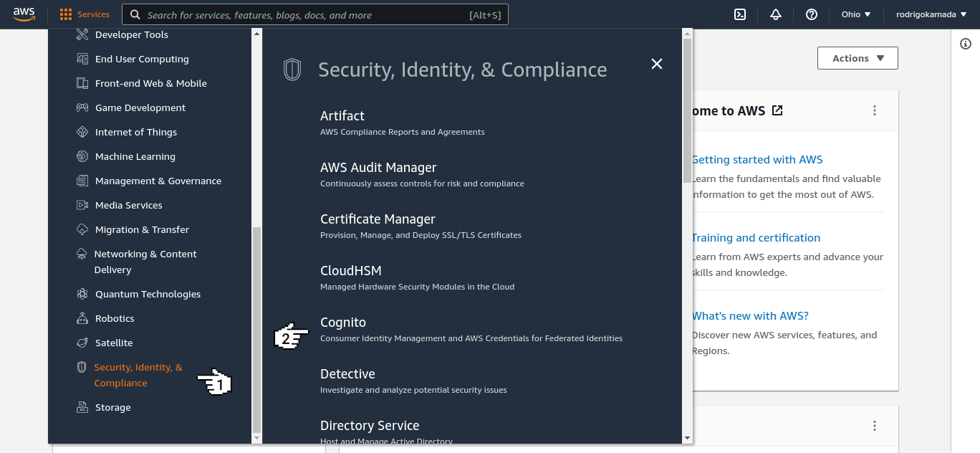Select the Storage category icon

(82, 407)
